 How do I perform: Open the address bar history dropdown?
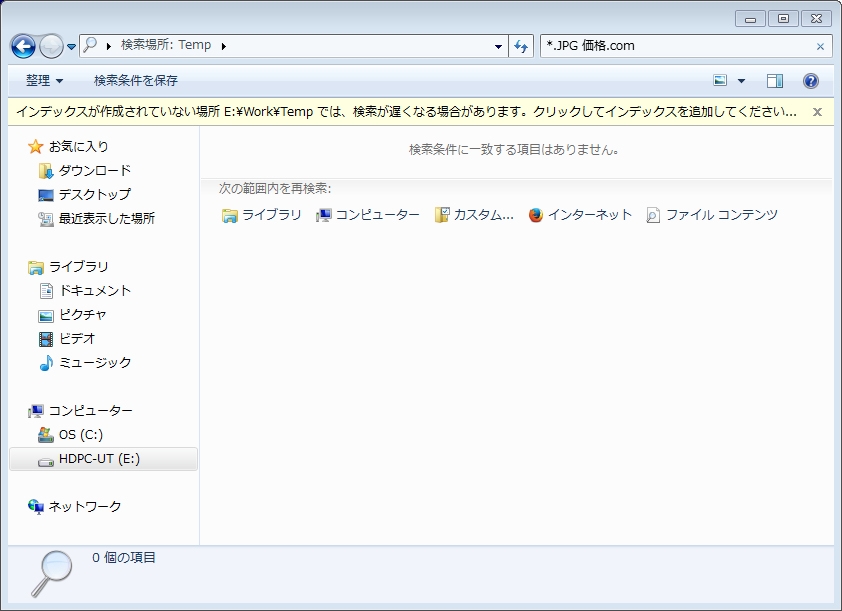[x=498, y=47]
